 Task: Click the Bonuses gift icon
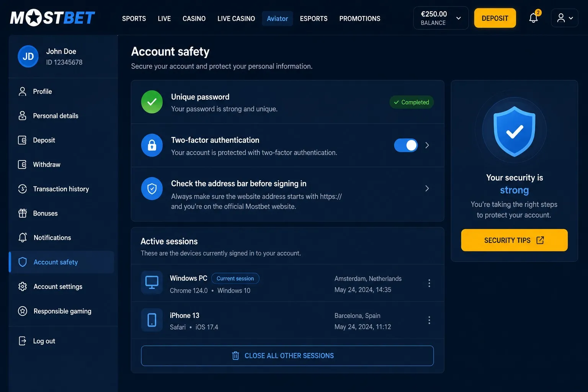[x=23, y=213]
